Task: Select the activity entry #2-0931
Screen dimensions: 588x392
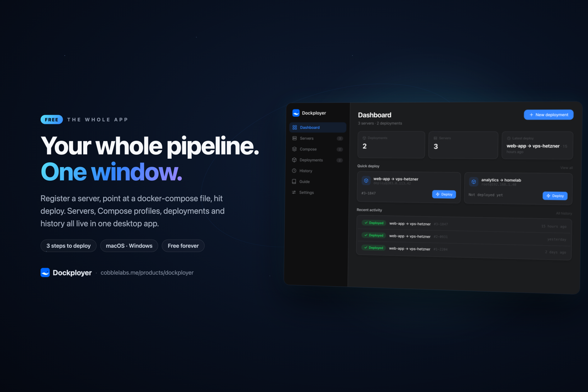Action: pos(464,237)
